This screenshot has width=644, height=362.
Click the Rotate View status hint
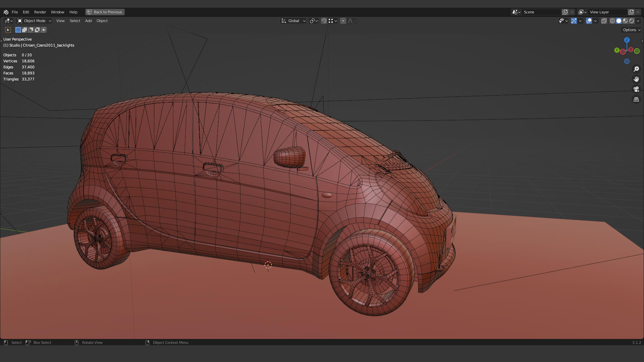click(92, 343)
